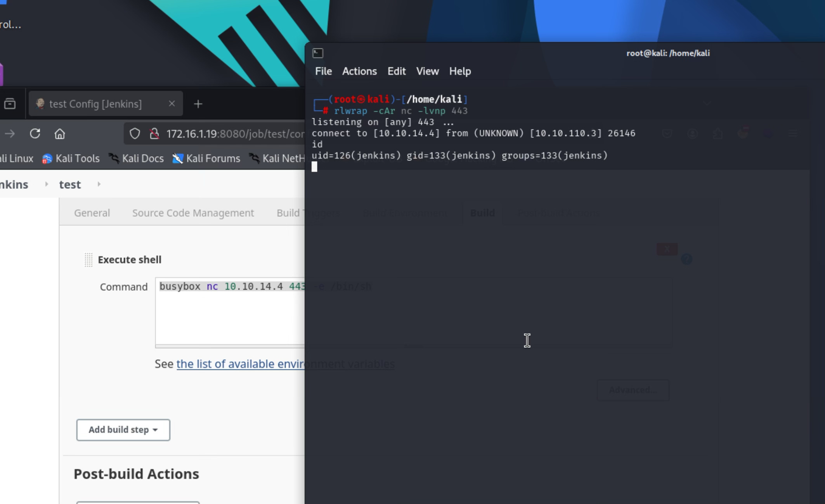Open the terminal Actions menu
825x504 pixels.
pos(359,71)
